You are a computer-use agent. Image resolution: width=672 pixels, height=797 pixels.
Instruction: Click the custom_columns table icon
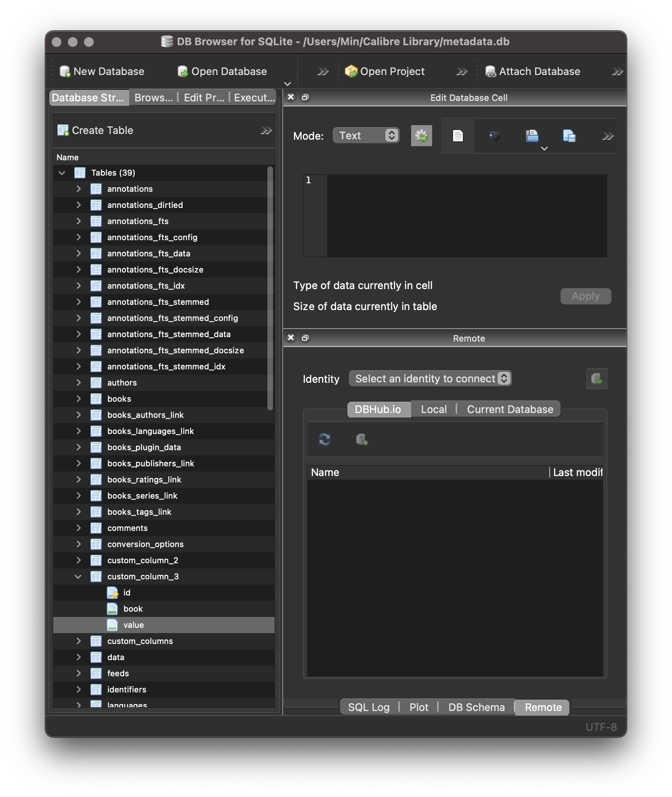(96, 641)
